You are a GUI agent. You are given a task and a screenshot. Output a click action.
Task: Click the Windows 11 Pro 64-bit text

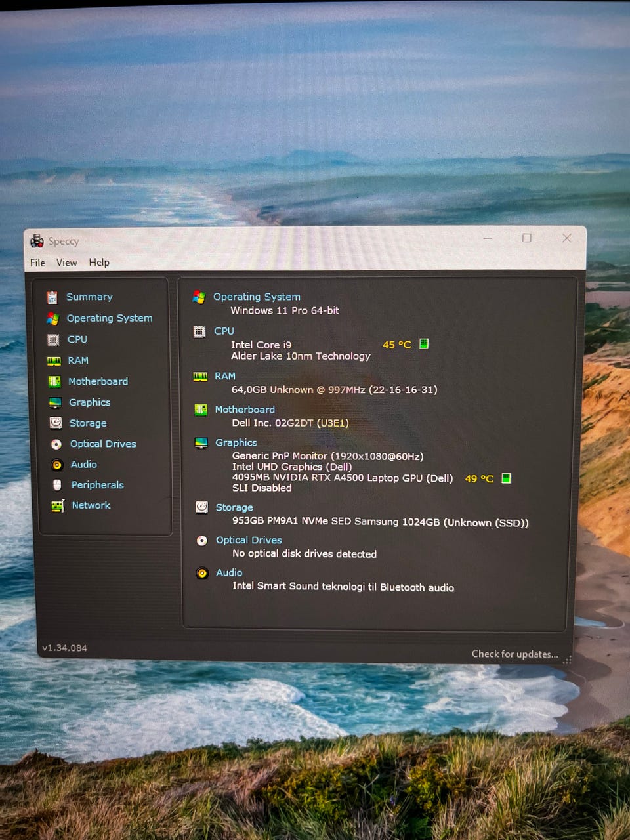click(285, 310)
